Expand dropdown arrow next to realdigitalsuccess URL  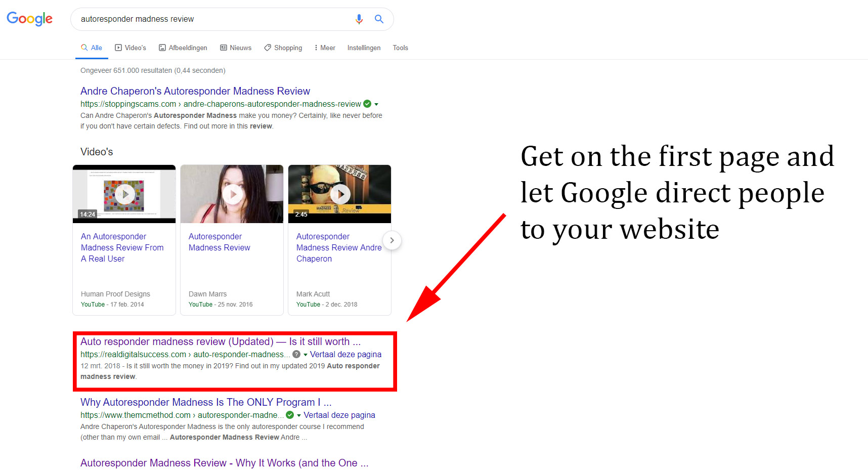[306, 355]
